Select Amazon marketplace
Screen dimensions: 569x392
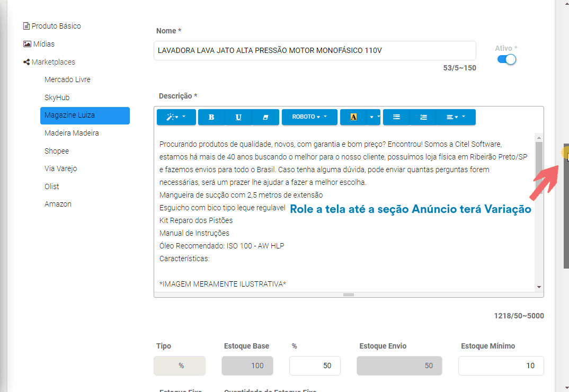pyautogui.click(x=58, y=204)
